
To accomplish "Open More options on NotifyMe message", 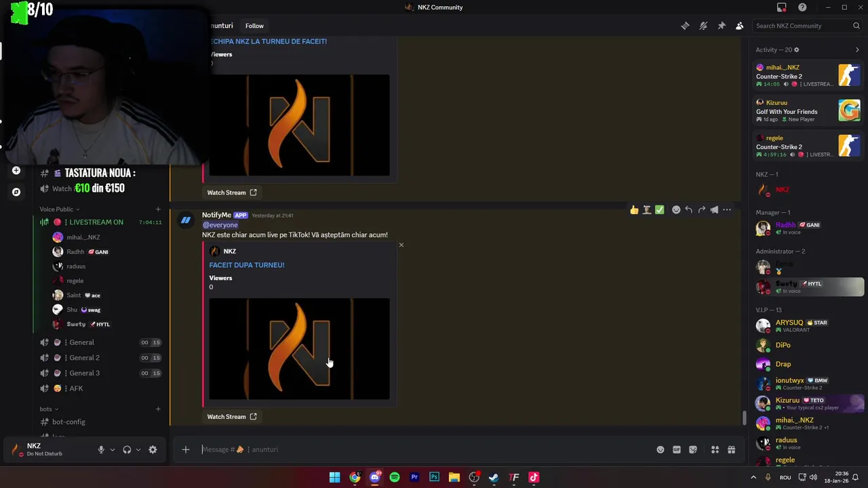I will (x=727, y=210).
